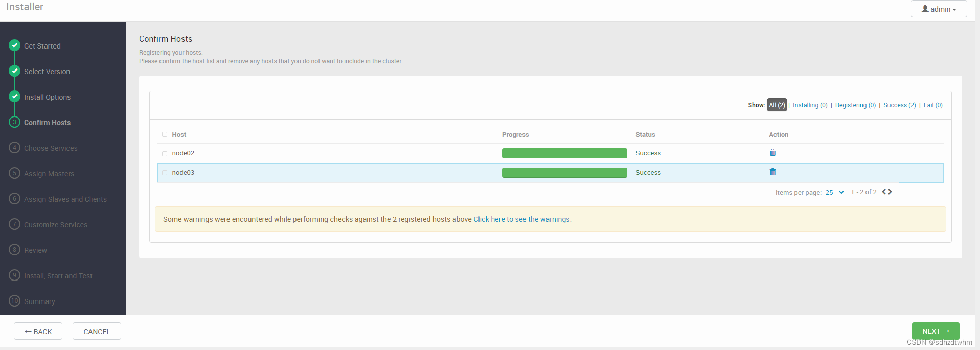Filter hosts by Success (2)
980x350 pixels.
899,105
